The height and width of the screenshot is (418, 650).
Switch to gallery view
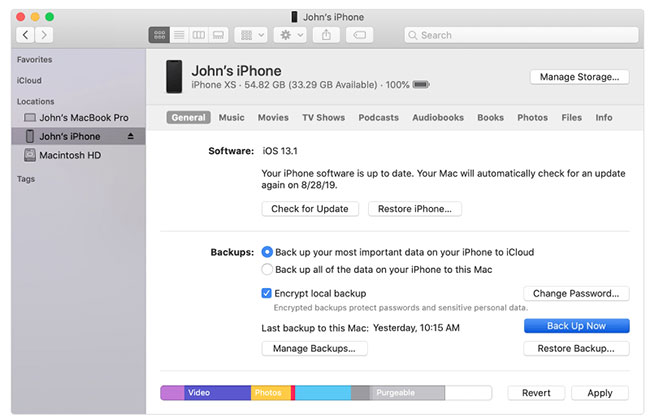[218, 35]
